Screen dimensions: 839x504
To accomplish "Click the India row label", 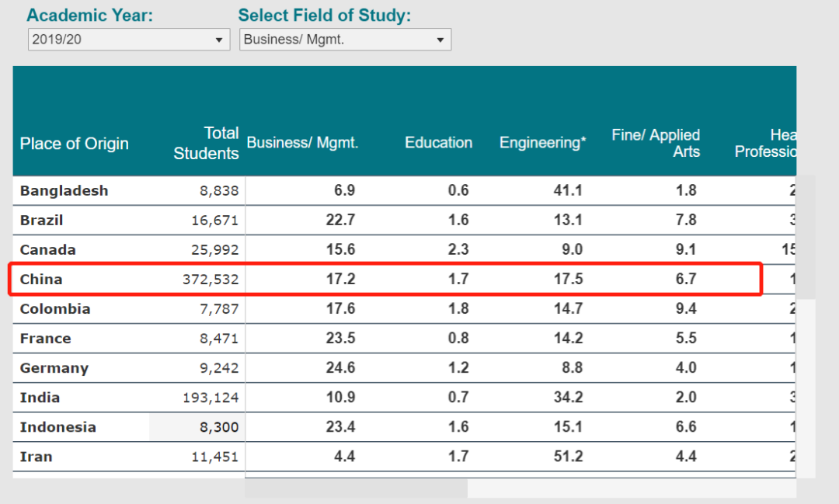I will click(x=40, y=398).
